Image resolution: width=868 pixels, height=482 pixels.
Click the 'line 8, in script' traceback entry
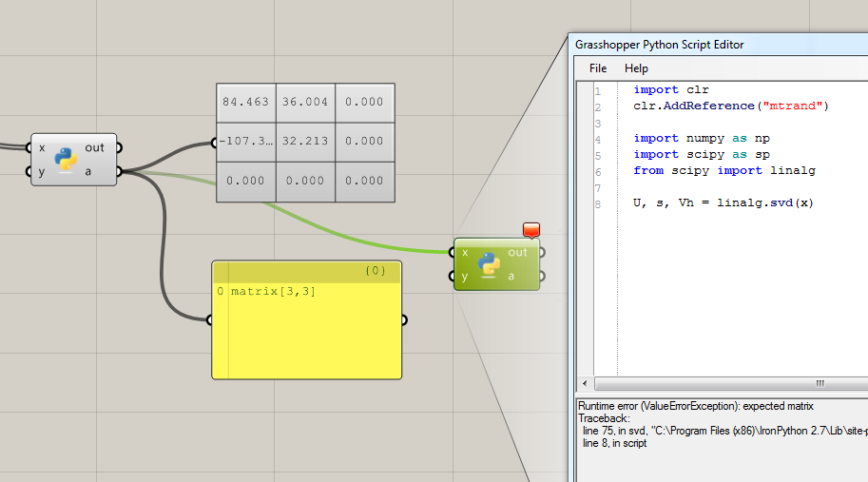tap(614, 443)
